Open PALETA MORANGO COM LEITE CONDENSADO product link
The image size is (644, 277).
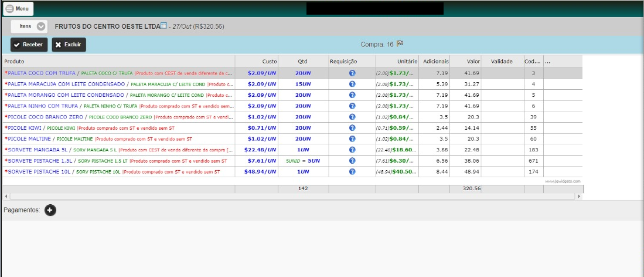click(66, 94)
